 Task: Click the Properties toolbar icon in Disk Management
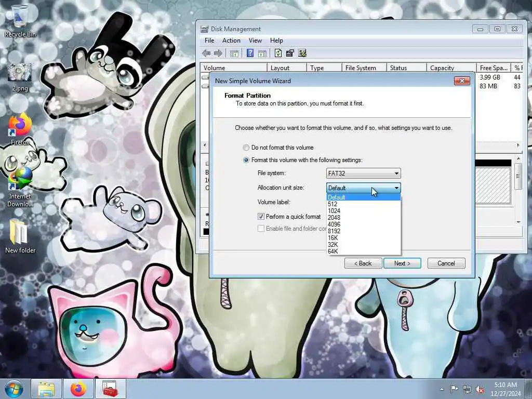point(290,53)
